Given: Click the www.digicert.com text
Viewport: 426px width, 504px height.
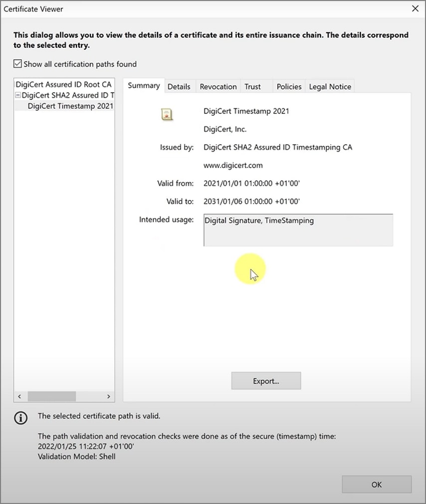Looking at the screenshot, I should click(x=233, y=165).
